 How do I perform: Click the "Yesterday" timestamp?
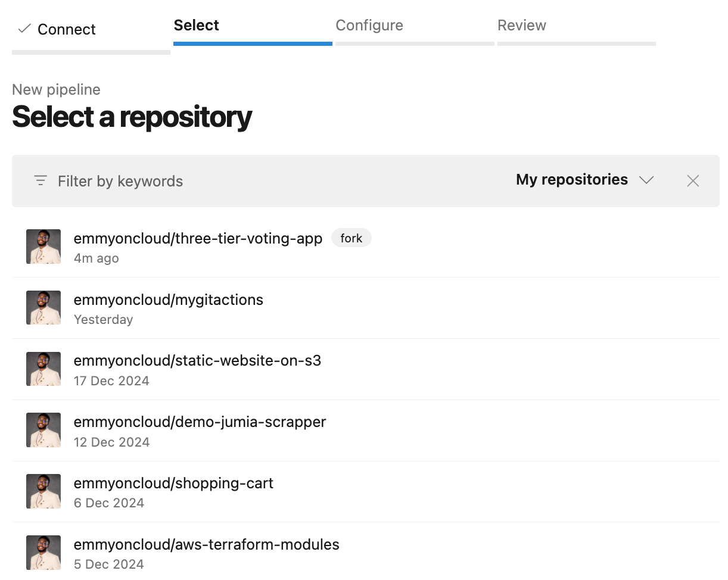coord(104,320)
